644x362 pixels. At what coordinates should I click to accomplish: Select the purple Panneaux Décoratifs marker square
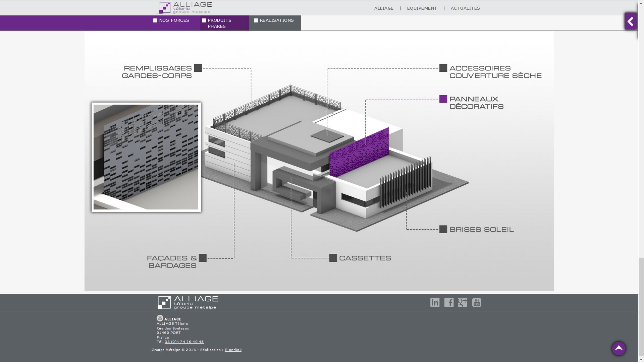[443, 99]
